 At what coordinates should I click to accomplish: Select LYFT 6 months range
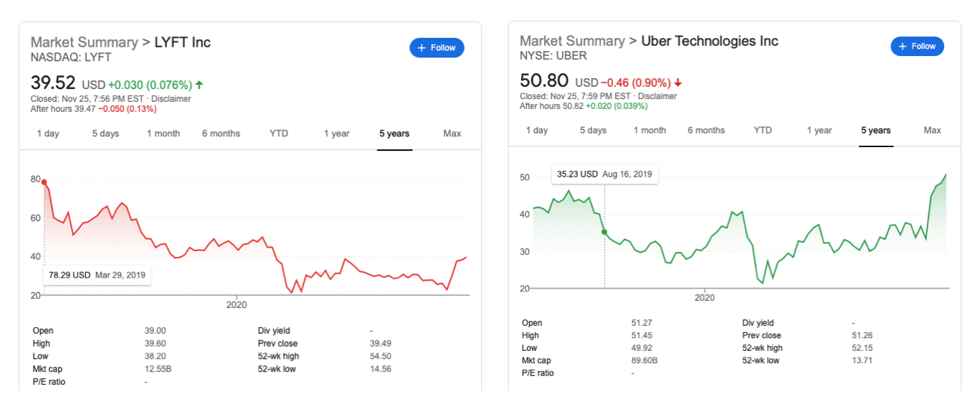pyautogui.click(x=221, y=133)
